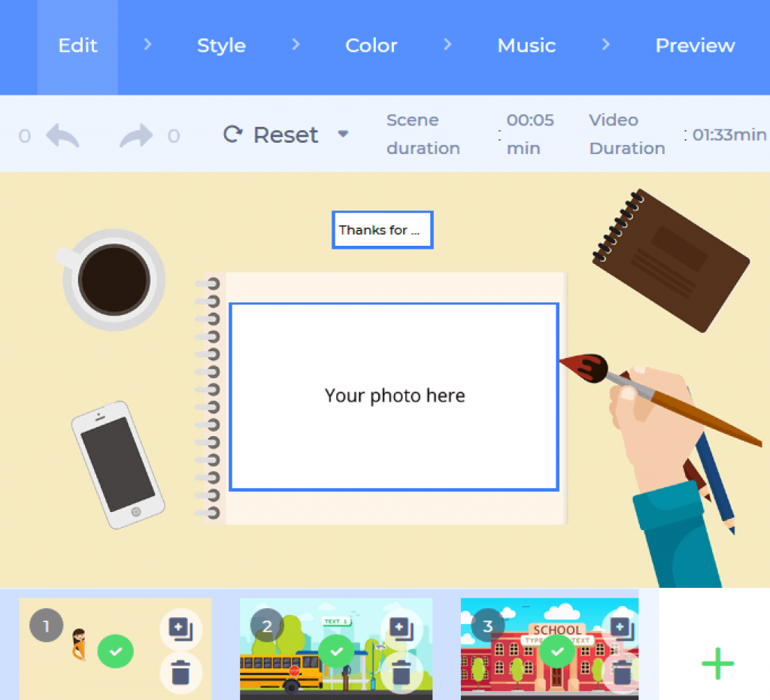This screenshot has height=700, width=770.
Task: Click the redo arrow icon
Action: click(136, 135)
